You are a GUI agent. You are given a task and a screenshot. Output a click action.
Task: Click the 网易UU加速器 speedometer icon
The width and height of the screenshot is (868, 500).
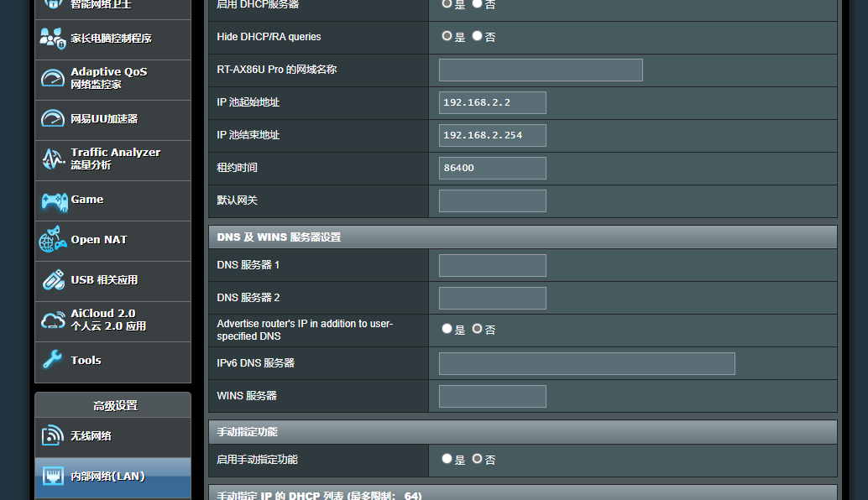(53, 119)
